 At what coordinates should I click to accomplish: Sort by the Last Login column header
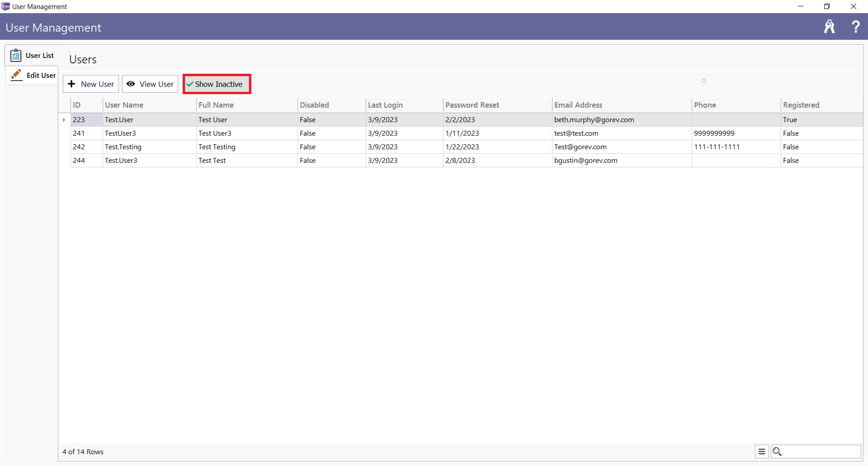click(x=405, y=105)
